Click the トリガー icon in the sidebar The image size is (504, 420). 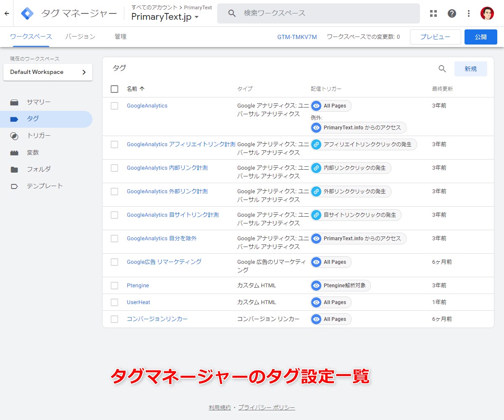tap(14, 136)
